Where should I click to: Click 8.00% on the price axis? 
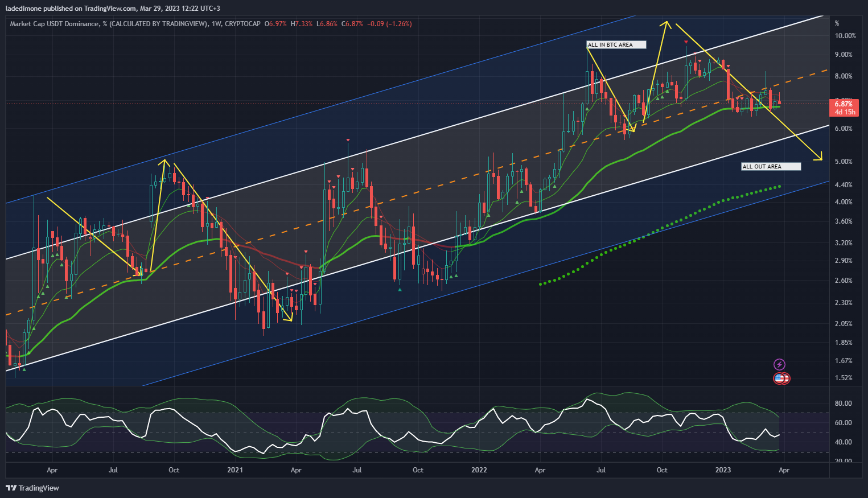pos(843,76)
